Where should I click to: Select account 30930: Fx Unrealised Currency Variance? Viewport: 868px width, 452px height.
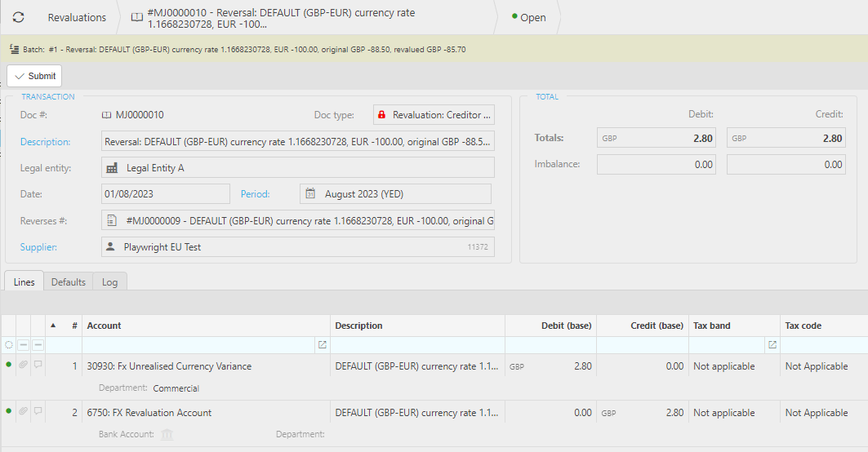169,366
